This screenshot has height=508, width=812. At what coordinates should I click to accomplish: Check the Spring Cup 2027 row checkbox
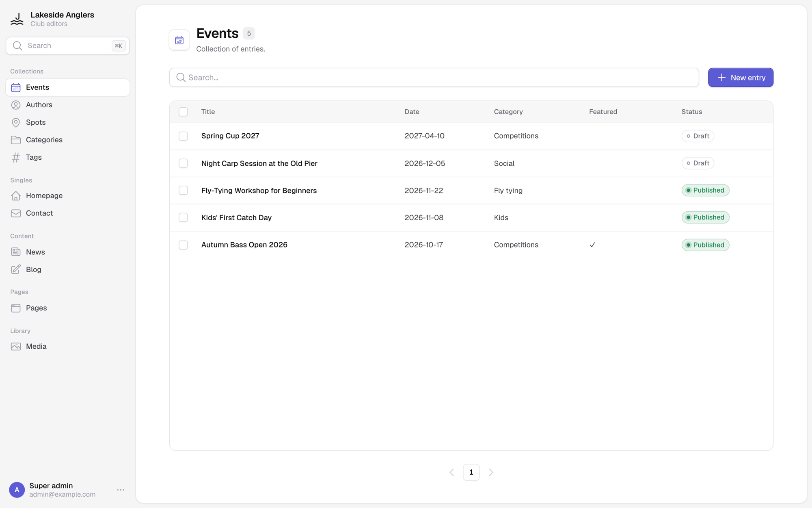184,136
